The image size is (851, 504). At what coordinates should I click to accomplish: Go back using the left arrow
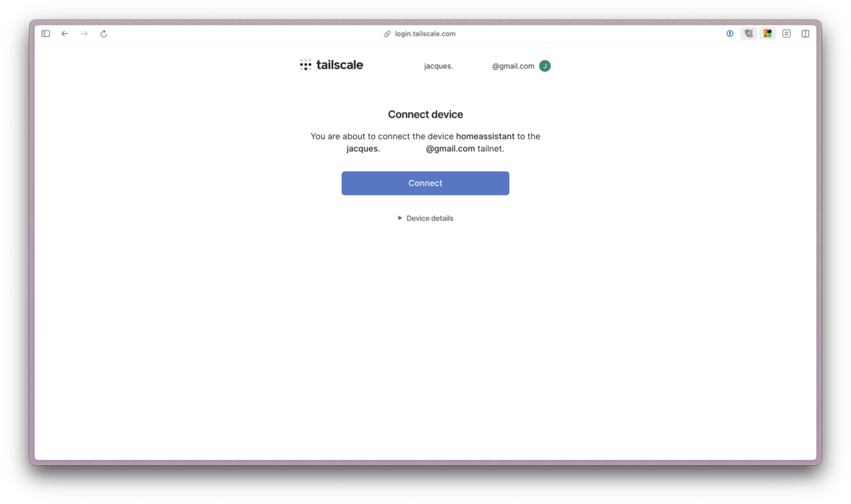click(x=65, y=33)
